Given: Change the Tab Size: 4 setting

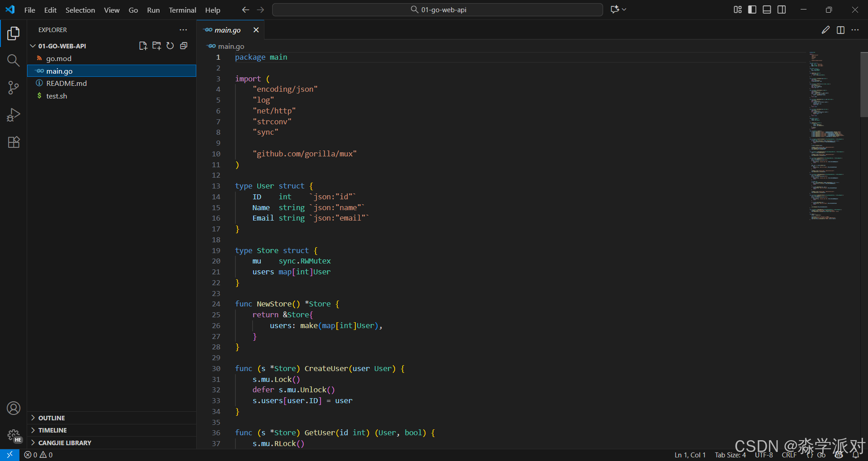Looking at the screenshot, I should click(x=730, y=455).
